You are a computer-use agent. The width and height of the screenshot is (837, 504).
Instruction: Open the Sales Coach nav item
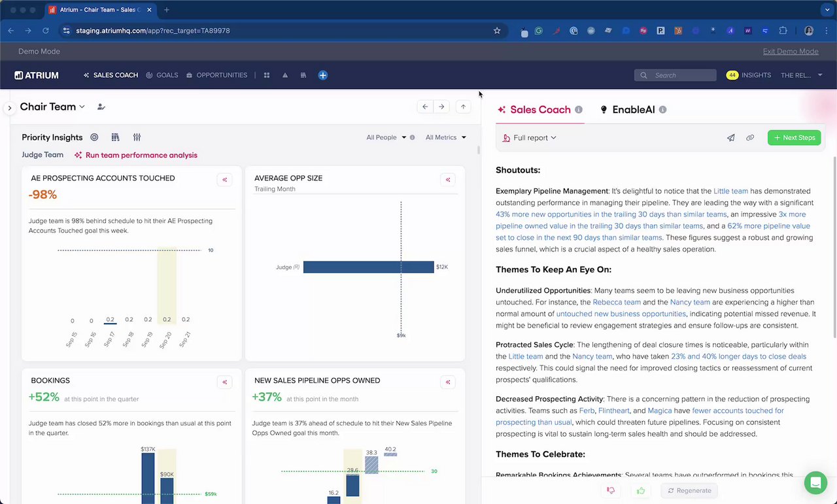111,75
